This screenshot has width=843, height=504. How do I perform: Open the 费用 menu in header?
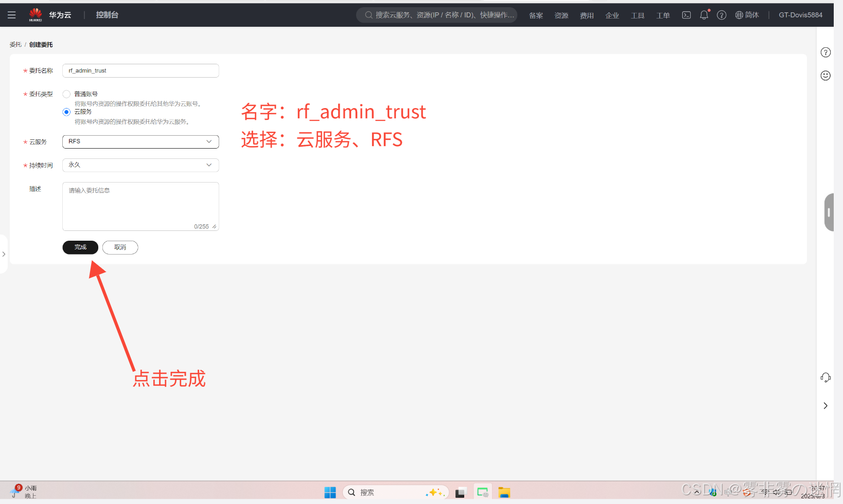click(587, 15)
